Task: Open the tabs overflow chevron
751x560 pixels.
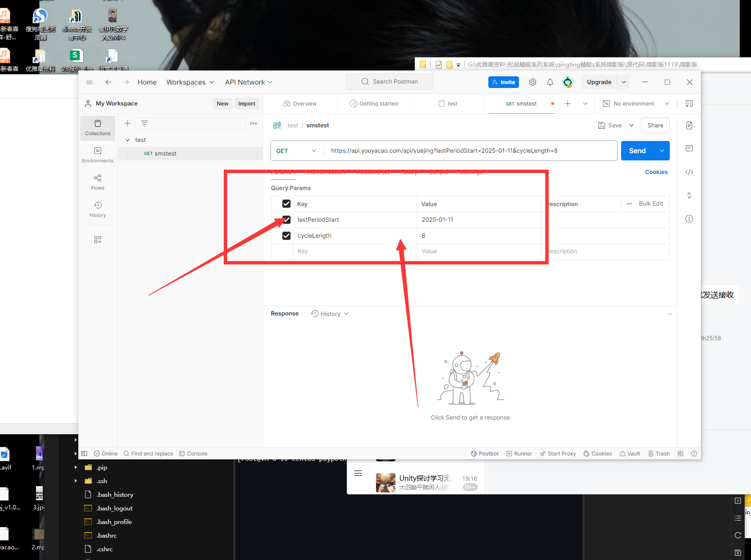Action: pos(585,104)
